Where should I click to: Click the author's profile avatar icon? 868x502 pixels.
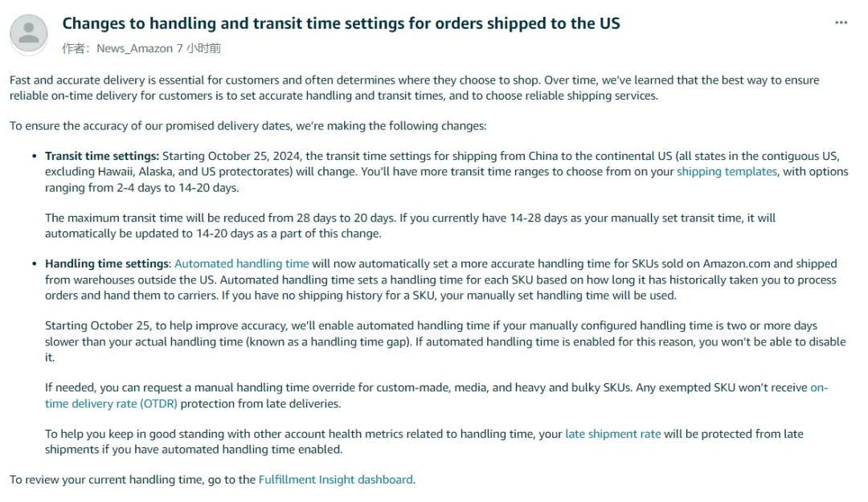[29, 32]
